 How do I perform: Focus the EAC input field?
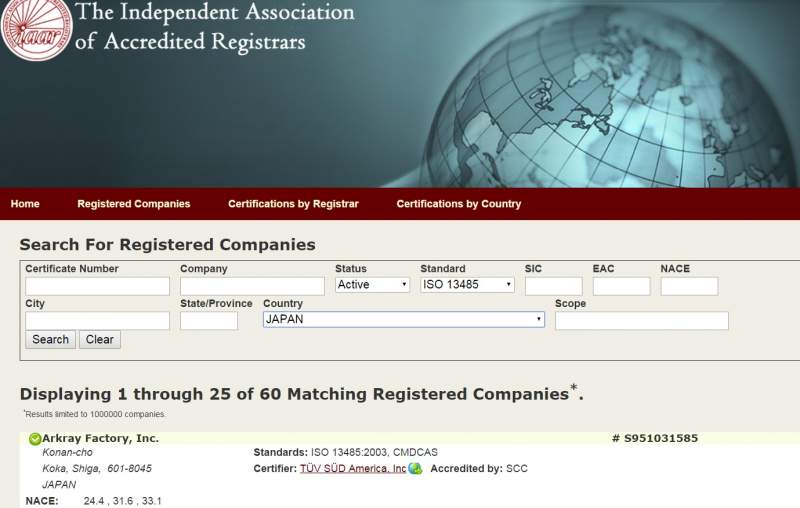621,286
